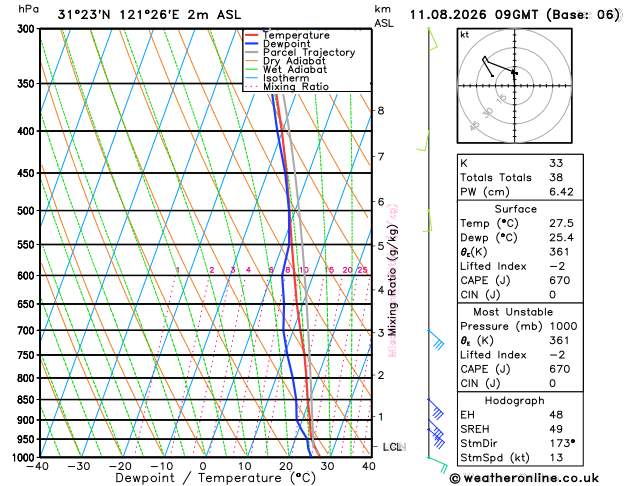Click the date header 11.08.2026 09GMT
The width and height of the screenshot is (629, 486).
[x=474, y=15]
